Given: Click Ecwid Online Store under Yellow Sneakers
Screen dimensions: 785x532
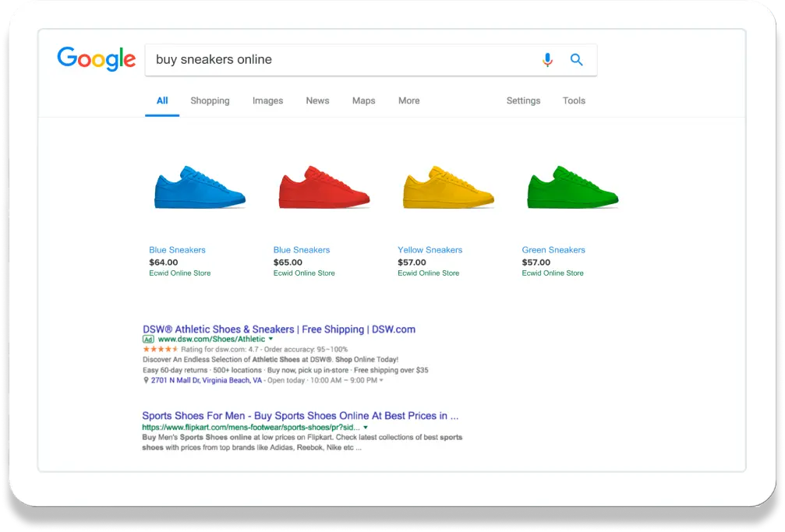Looking at the screenshot, I should tap(429, 273).
